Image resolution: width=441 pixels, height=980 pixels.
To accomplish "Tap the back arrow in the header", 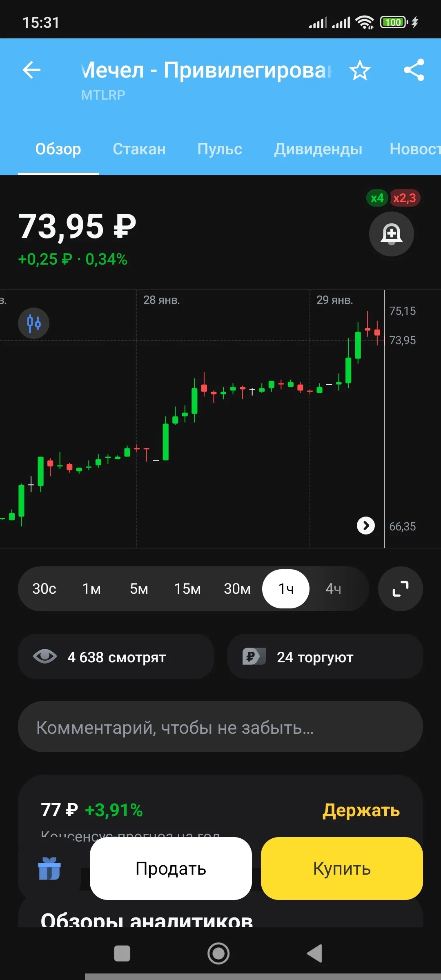I will 31,70.
